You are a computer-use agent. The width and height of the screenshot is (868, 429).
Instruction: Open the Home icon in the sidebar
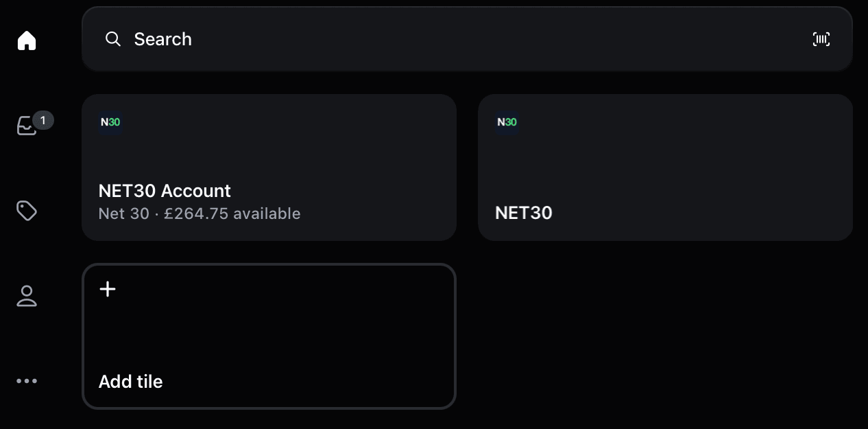point(26,40)
